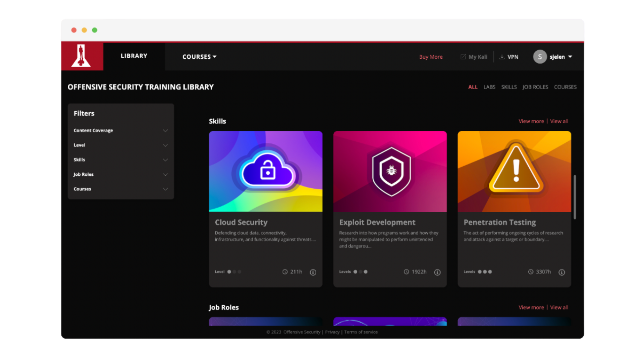The width and height of the screenshot is (644, 362).
Task: Click clock icon beside 211h duration
Action: point(285,272)
